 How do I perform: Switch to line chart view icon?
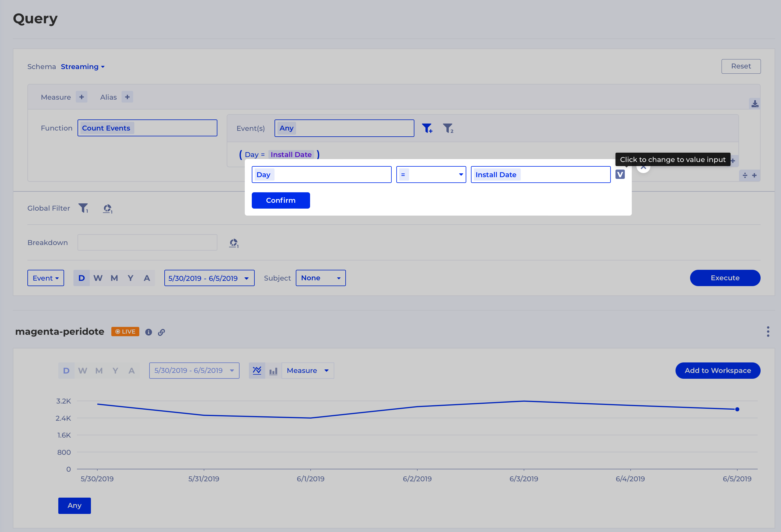257,370
